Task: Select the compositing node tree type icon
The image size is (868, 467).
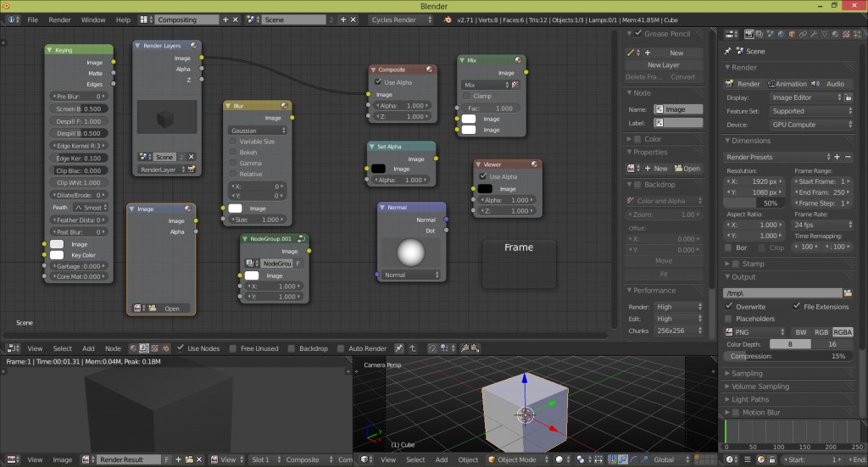Action: (144, 348)
